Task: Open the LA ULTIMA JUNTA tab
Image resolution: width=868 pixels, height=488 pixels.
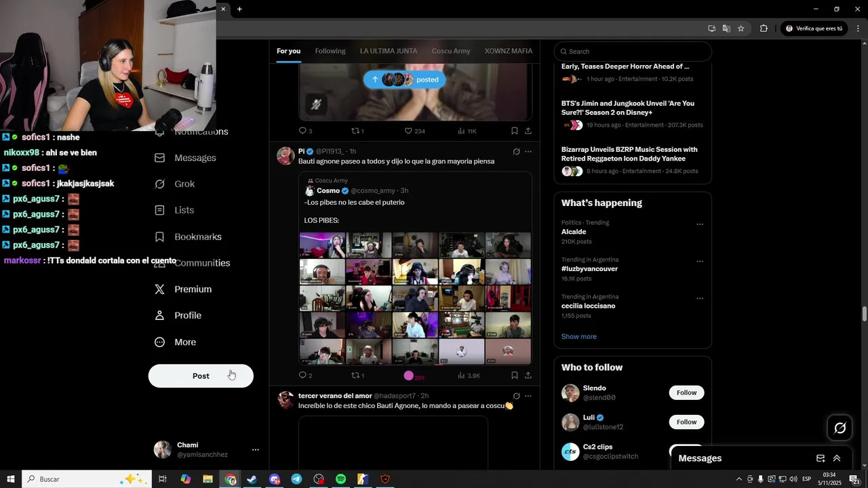Action: [x=389, y=51]
